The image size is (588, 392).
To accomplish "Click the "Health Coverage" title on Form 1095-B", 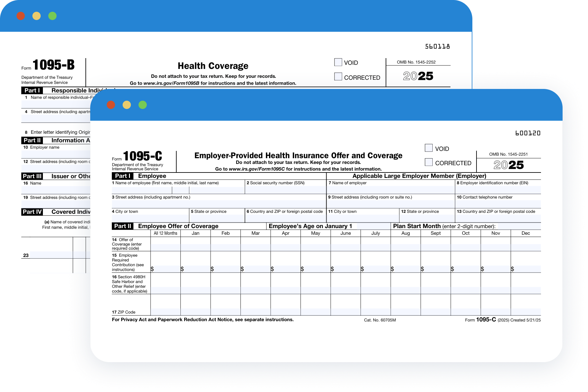I will point(213,66).
